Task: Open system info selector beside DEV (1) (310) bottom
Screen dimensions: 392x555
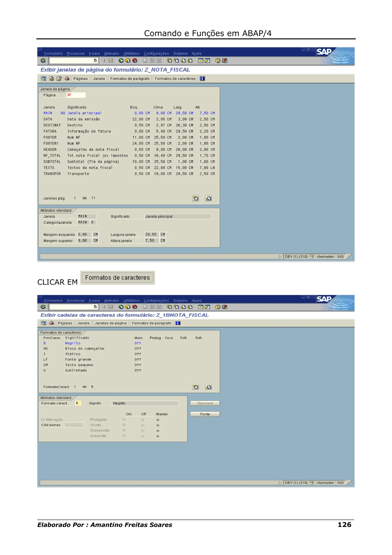Action: tap(312, 483)
